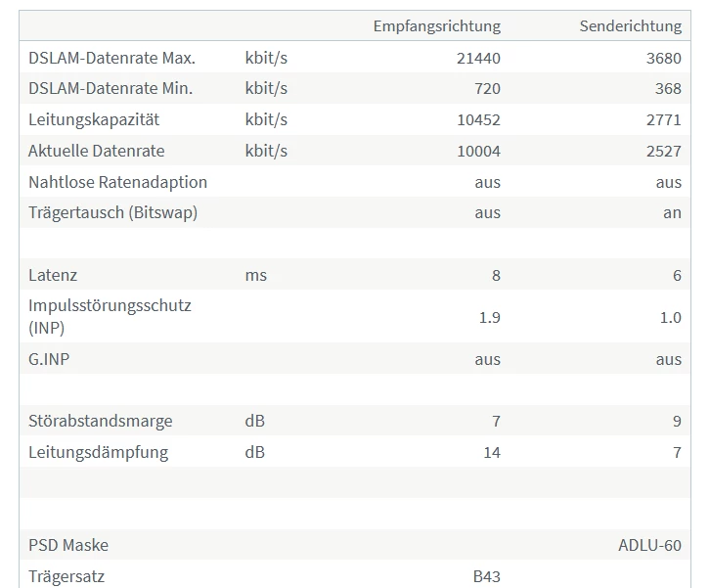Select the DSLAM-Datenrate Max. row label
The width and height of the screenshot is (710, 588).
click(111, 58)
